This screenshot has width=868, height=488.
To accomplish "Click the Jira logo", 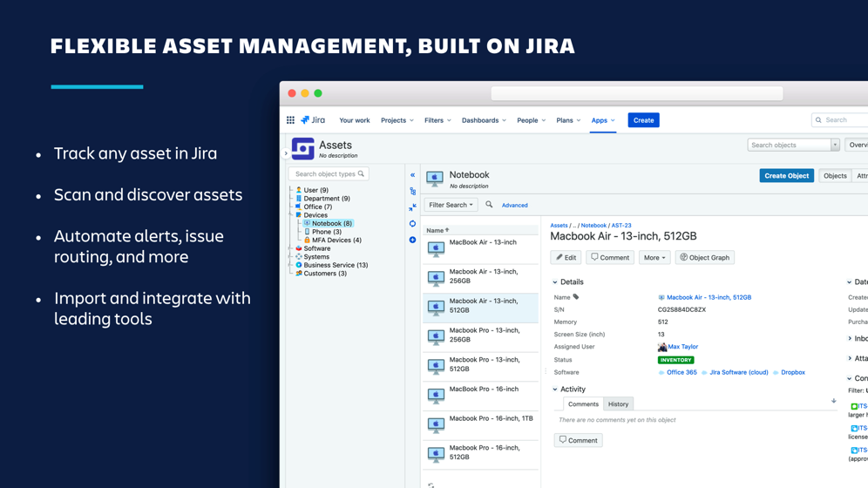I will [313, 120].
